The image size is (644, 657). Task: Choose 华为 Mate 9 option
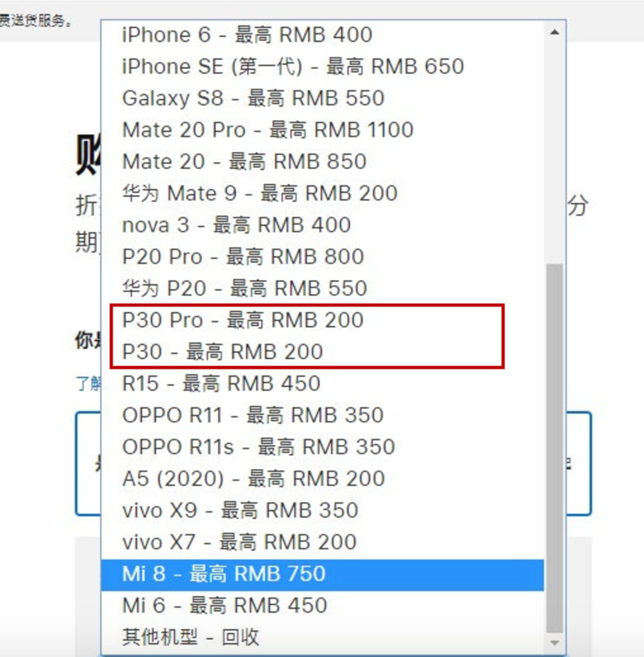point(323,193)
